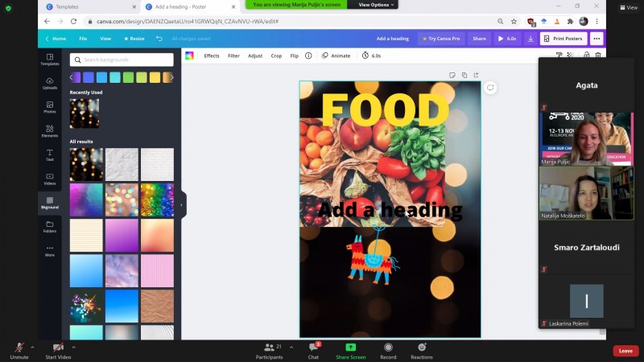Click the duplicate page icon above canvas
644x362 pixels.
pos(464,75)
